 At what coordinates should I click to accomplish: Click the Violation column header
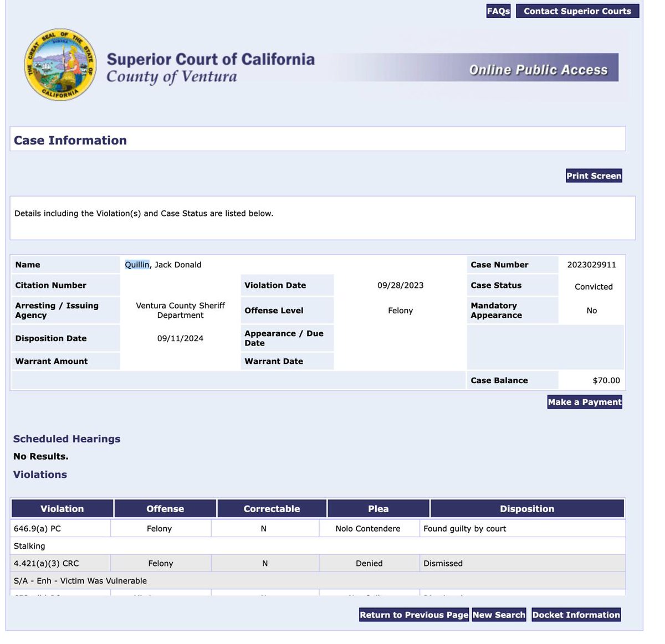(62, 509)
